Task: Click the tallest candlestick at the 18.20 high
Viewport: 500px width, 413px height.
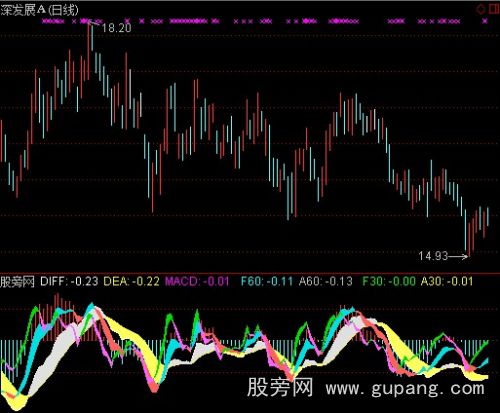Action: [x=89, y=50]
